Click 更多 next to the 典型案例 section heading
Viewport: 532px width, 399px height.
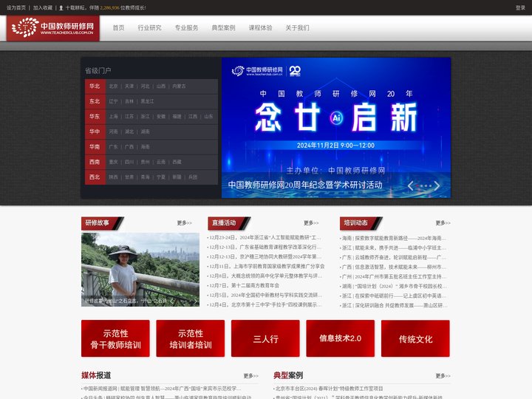[x=443, y=376]
